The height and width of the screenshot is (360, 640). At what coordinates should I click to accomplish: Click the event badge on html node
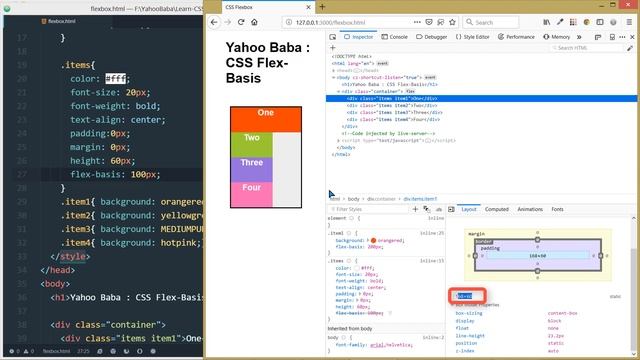coord(382,64)
